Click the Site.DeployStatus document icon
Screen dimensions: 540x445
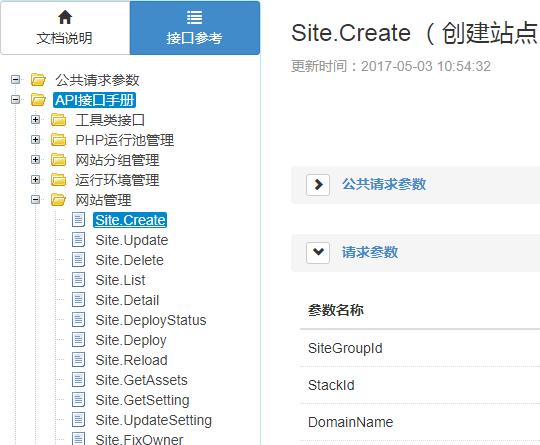[78, 319]
